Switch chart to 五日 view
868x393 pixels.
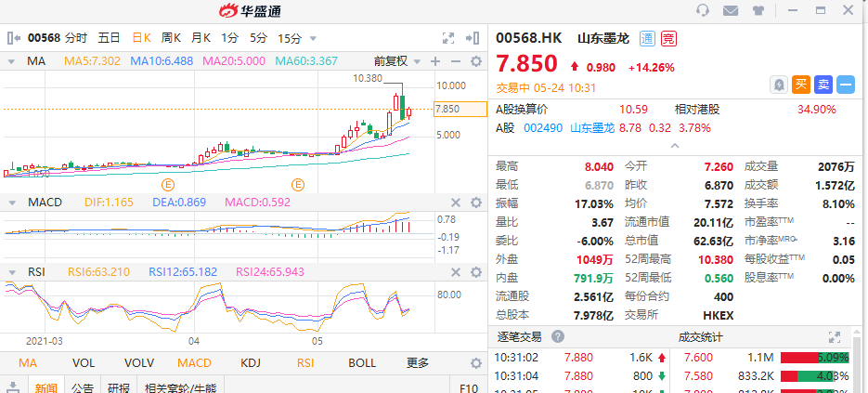coord(109,38)
